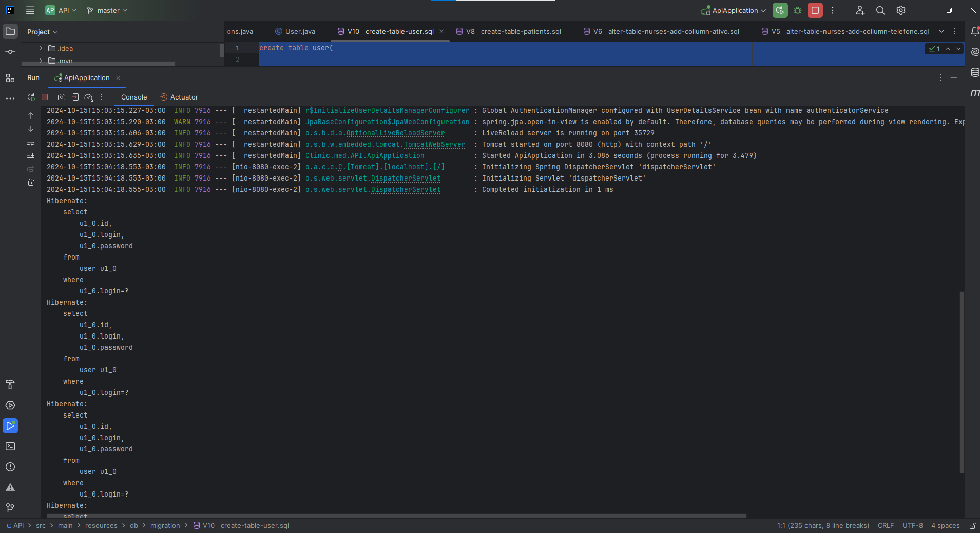This screenshot has height=533, width=980.
Task: Hide the Run tool window
Action: tap(954, 77)
